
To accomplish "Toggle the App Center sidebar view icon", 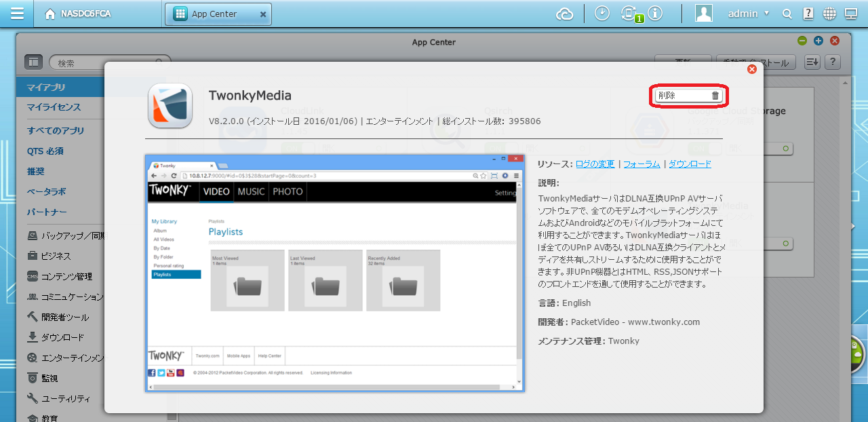I will [x=33, y=62].
